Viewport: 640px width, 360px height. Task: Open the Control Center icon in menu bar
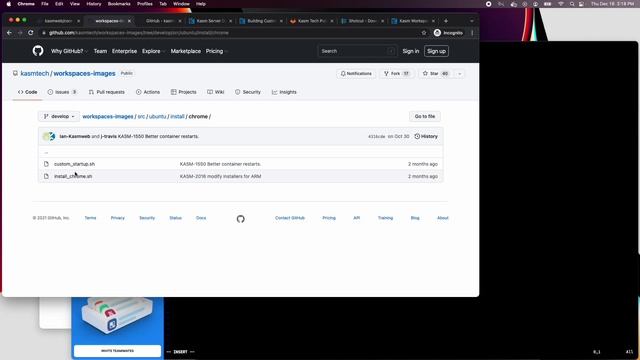(581, 4)
